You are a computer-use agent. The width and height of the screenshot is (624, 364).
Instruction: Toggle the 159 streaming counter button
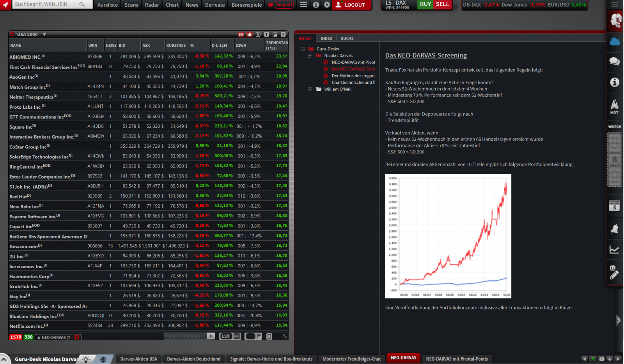tap(230, 336)
